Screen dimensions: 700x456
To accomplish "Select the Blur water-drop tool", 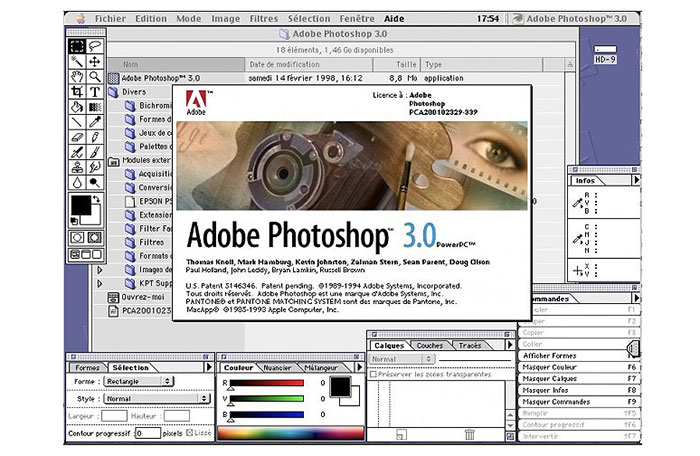I will [77, 183].
